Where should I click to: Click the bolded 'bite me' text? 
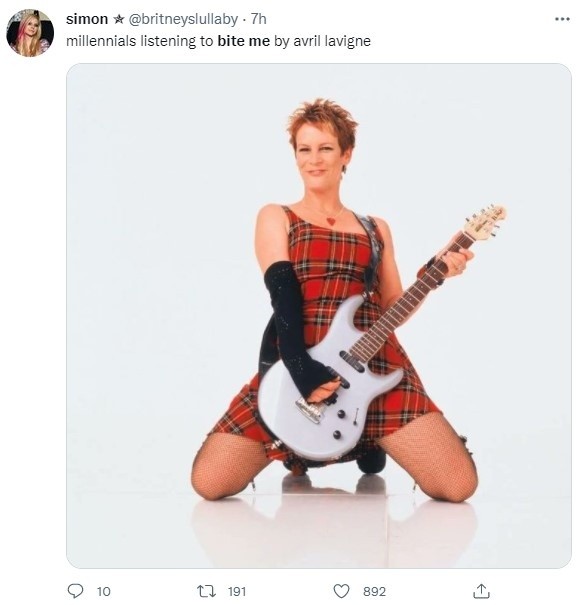243,41
